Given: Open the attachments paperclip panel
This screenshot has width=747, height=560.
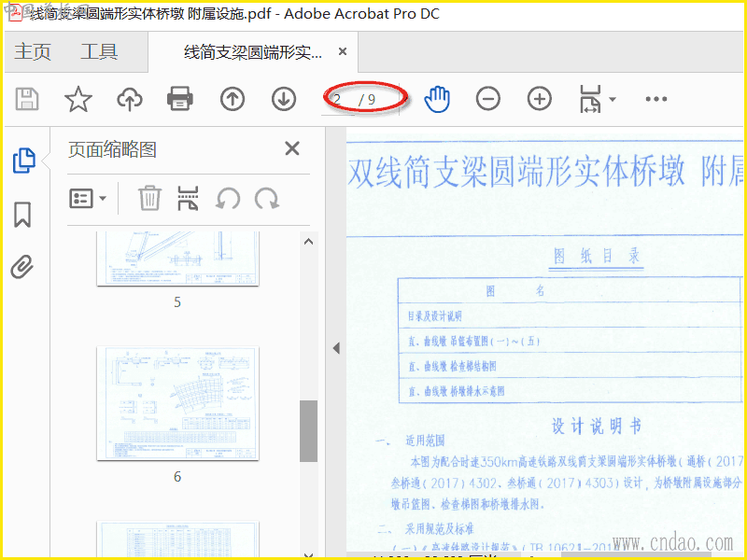Looking at the screenshot, I should pyautogui.click(x=22, y=267).
